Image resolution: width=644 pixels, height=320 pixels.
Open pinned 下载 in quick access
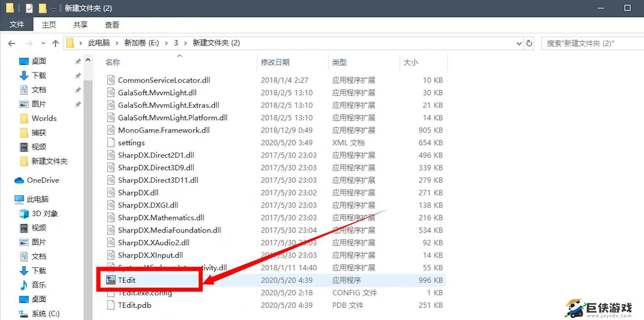[x=39, y=75]
